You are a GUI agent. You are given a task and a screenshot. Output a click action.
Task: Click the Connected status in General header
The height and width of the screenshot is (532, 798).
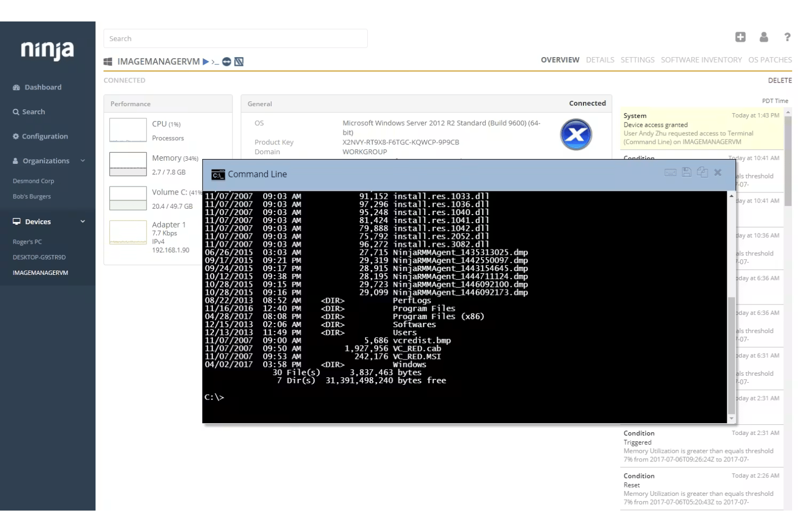pyautogui.click(x=587, y=103)
